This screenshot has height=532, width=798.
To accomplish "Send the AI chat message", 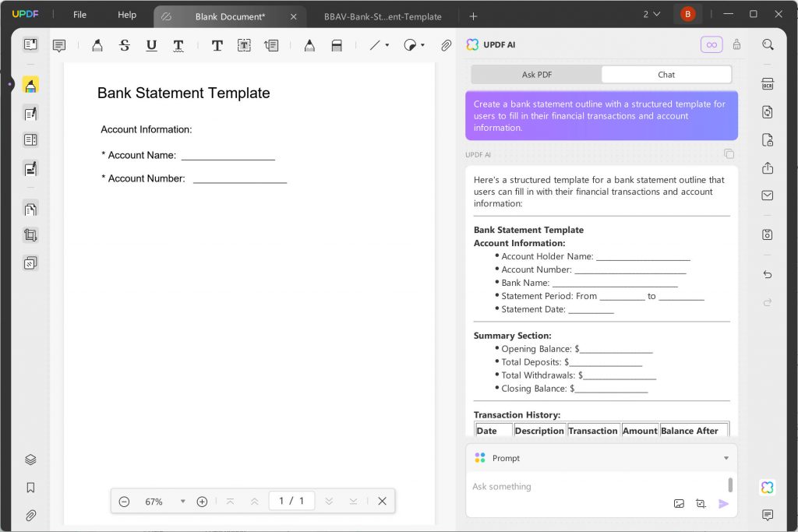I will (723, 504).
